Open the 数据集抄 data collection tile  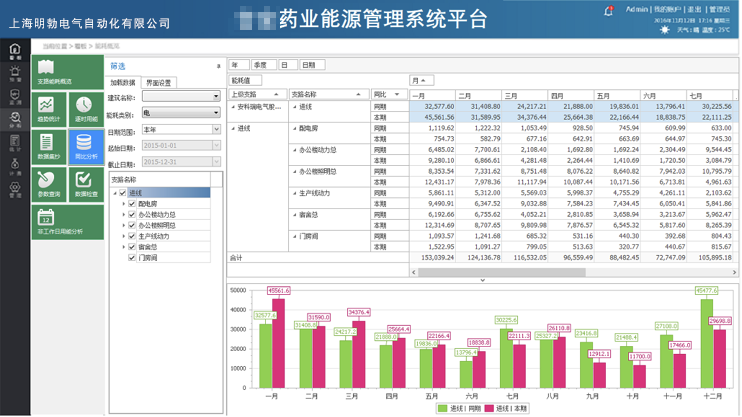click(x=47, y=146)
